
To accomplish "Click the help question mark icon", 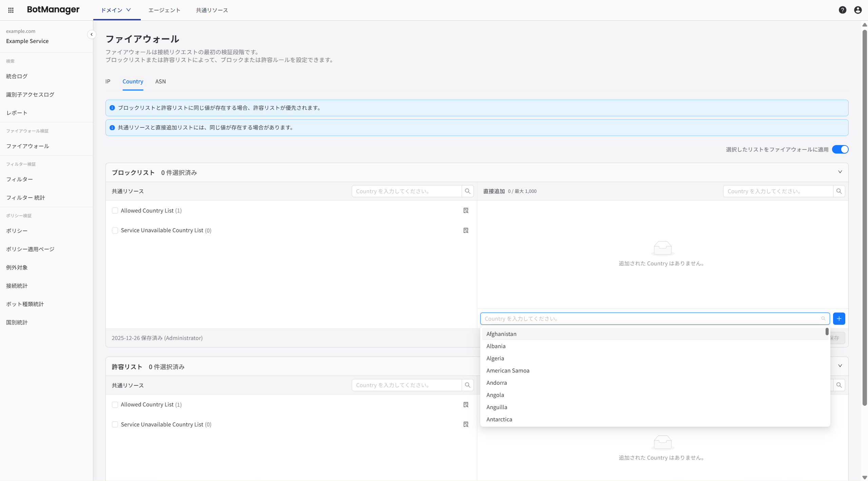I will click(x=842, y=10).
